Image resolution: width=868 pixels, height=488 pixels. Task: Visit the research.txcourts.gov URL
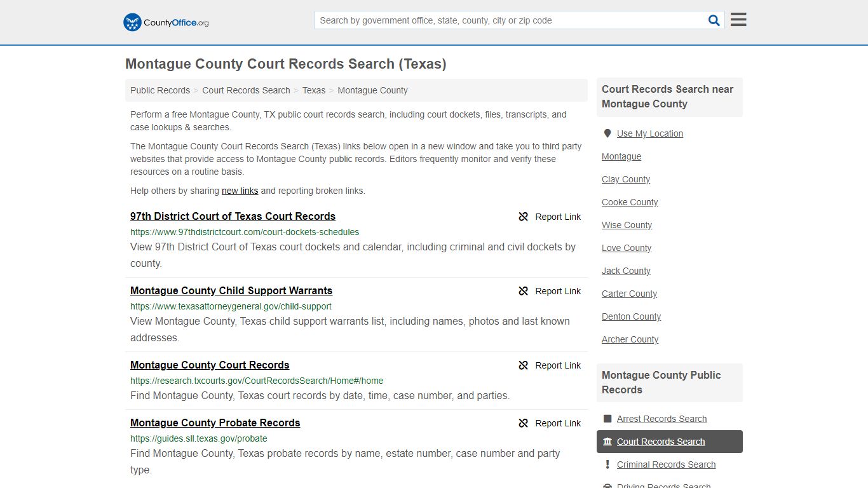click(x=257, y=381)
